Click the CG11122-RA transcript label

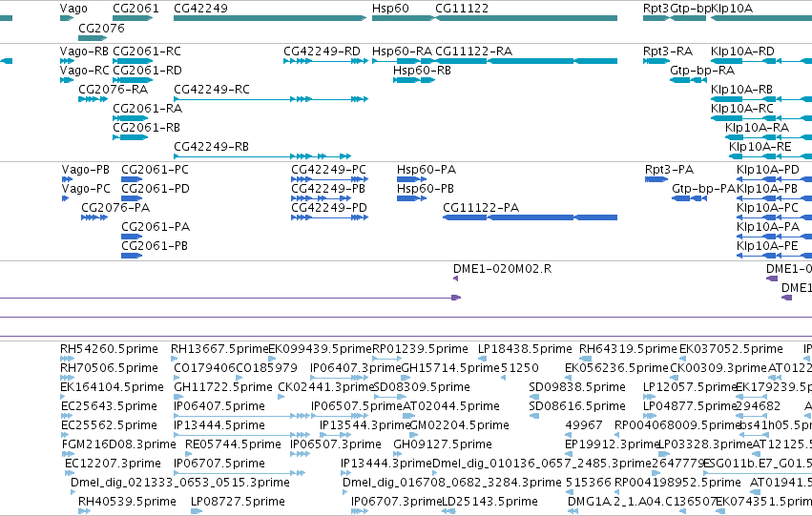(x=474, y=52)
